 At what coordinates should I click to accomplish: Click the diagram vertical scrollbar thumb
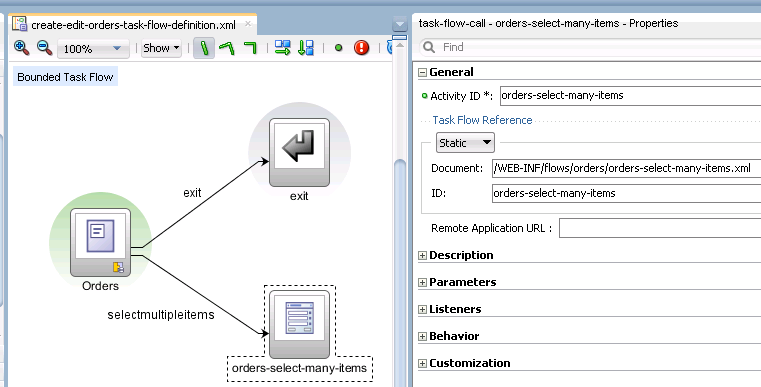(399, 272)
